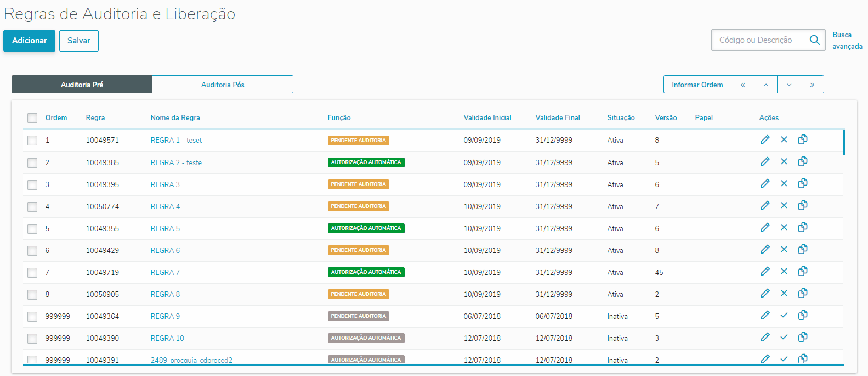
Task: Sort by Validade Inicial column header
Action: click(487, 117)
